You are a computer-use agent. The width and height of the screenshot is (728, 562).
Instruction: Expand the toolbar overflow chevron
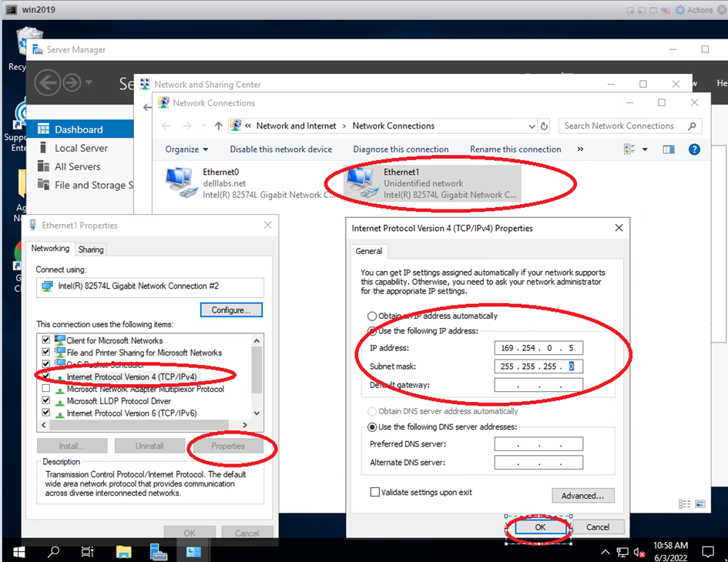(580, 149)
